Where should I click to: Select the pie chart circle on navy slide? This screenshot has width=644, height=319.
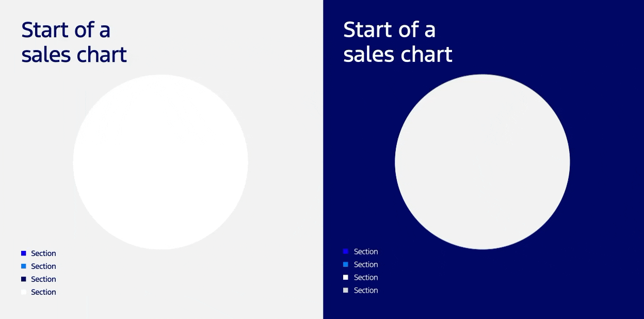point(482,162)
